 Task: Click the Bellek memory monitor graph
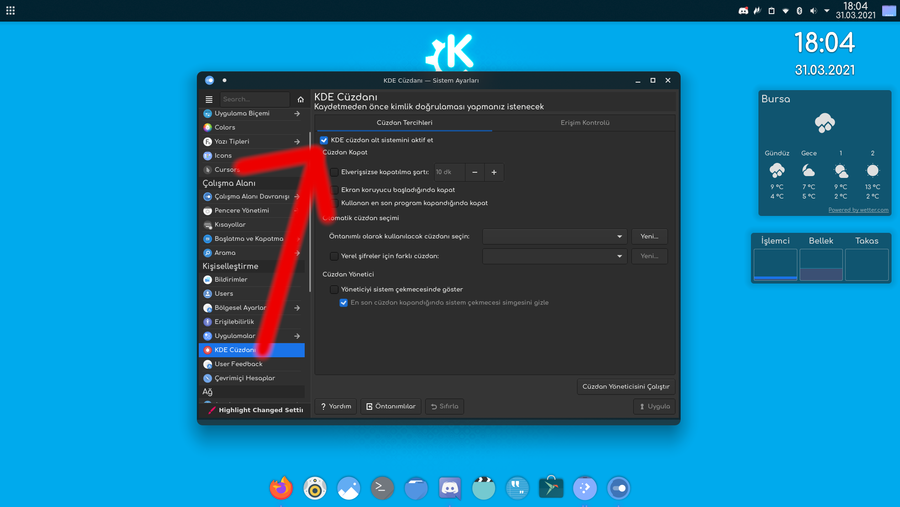(821, 264)
